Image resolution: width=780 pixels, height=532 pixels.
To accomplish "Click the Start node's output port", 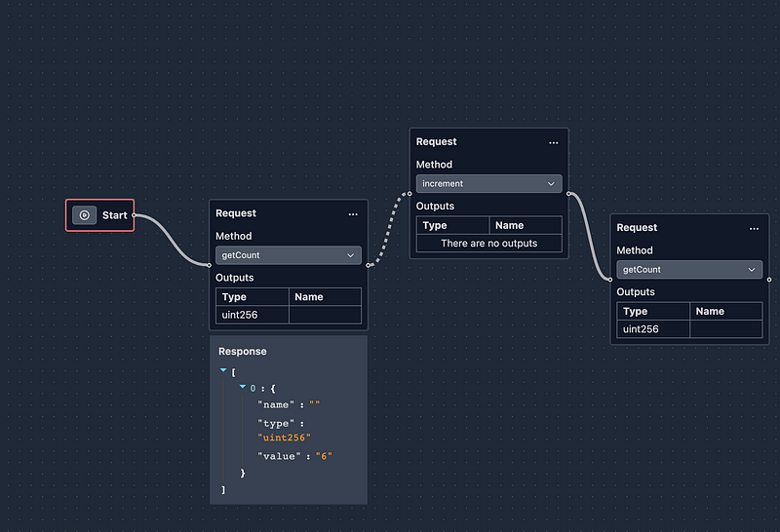I will 135,215.
